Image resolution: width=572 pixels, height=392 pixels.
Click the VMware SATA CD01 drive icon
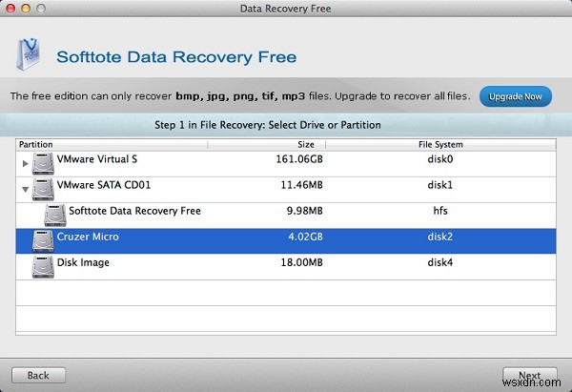click(44, 188)
